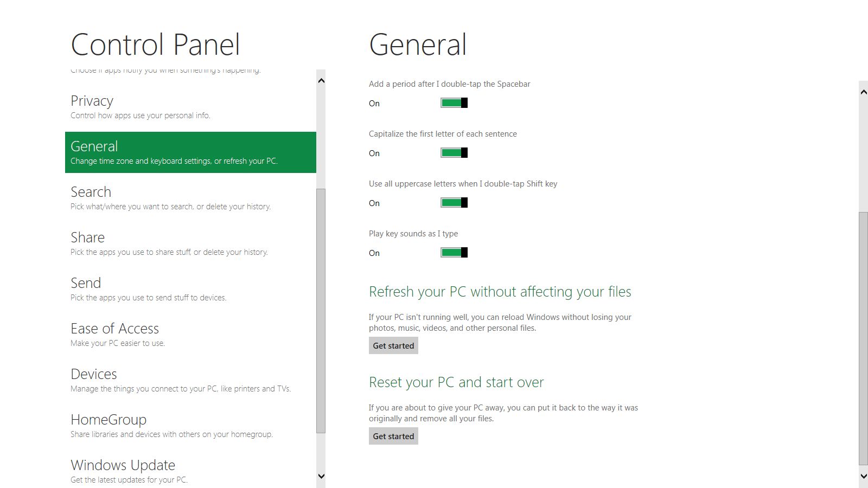Viewport: 868px width, 488px height.
Task: Click the left category list scrollbar thumb
Action: click(321, 311)
